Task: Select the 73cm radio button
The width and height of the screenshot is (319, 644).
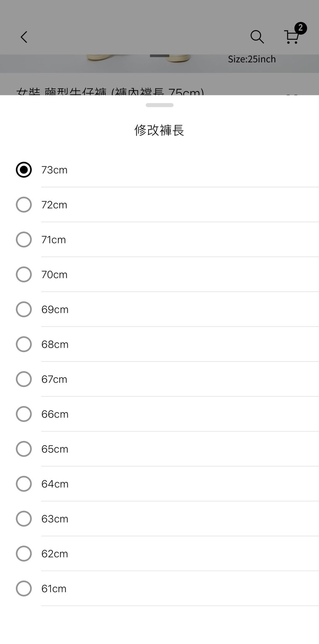Action: point(24,170)
